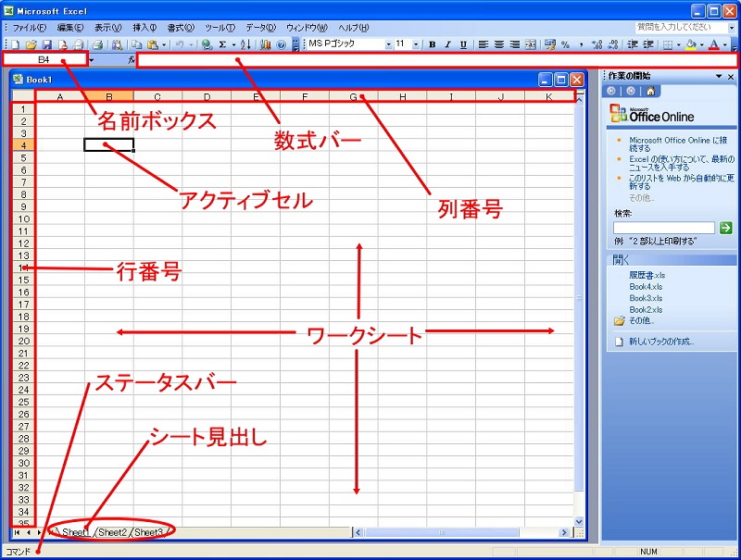This screenshot has width=741, height=560.
Task: Expand the AutoSum functions arrow
Action: (x=233, y=44)
